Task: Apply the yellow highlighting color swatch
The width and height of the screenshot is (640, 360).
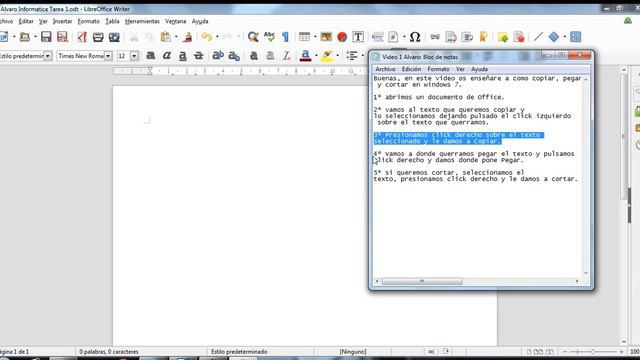Action: (327, 56)
